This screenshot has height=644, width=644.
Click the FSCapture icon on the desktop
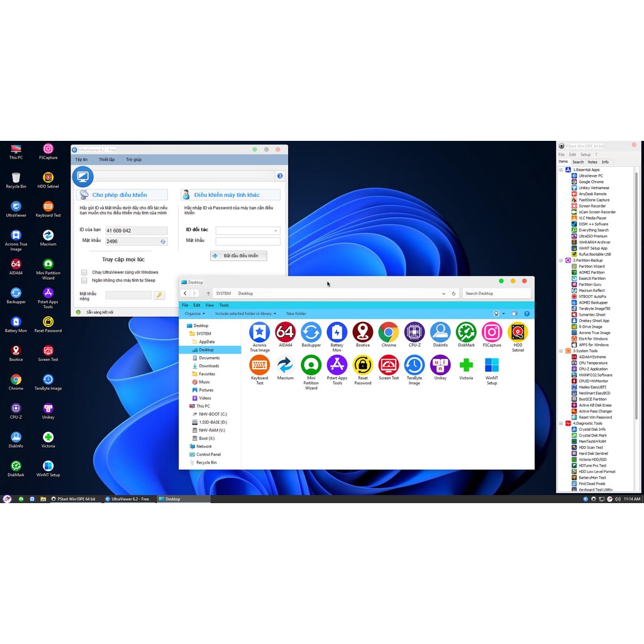[x=48, y=149]
